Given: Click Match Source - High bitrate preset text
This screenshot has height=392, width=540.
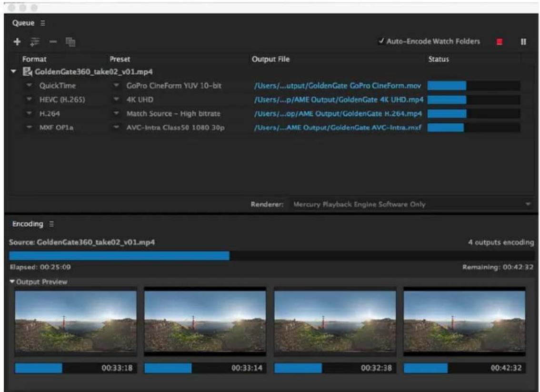Looking at the screenshot, I should click(173, 114).
